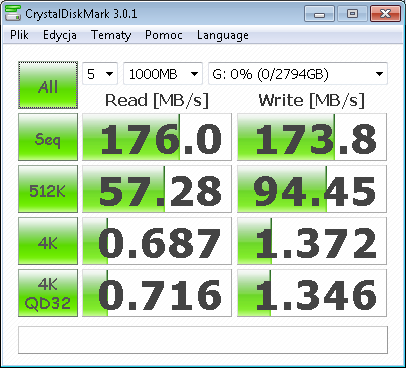
Task: Click the empty comment field at bottom
Action: click(x=203, y=340)
